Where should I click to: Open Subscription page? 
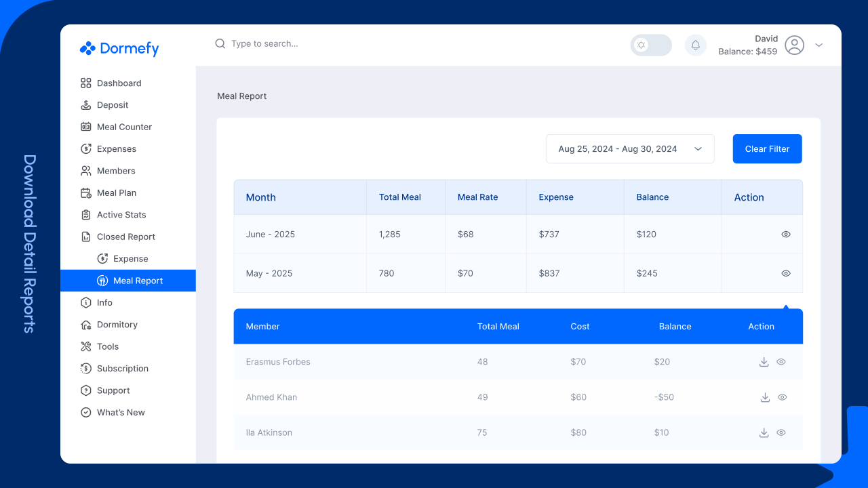point(128,369)
